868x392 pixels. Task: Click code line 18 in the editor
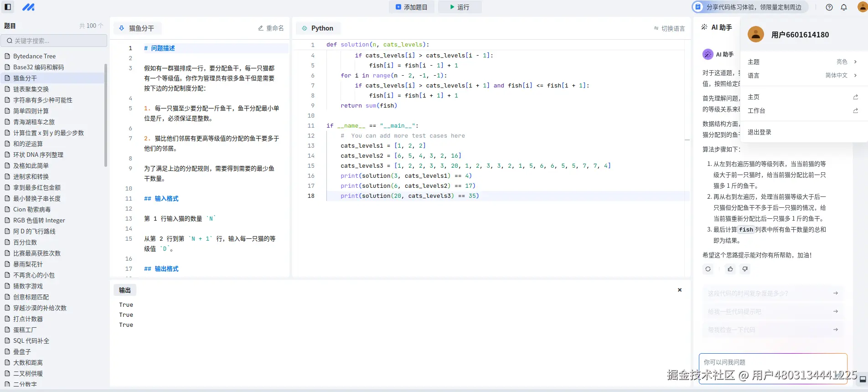tap(507, 196)
